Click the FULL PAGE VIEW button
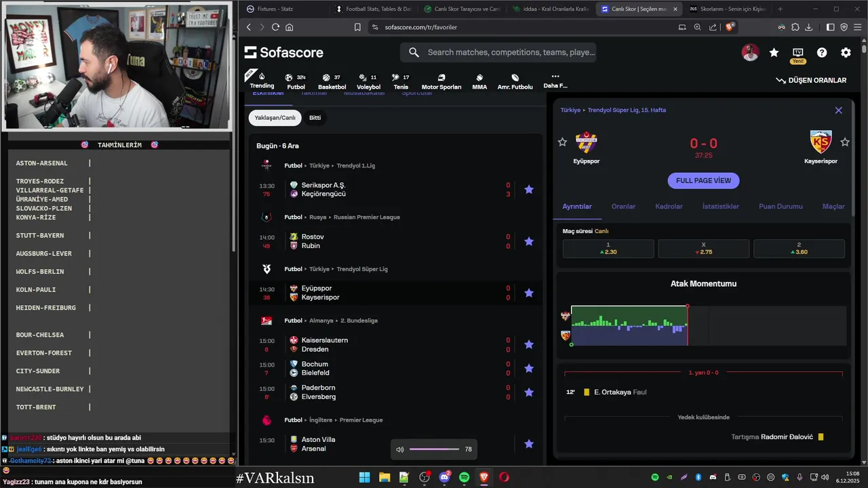This screenshot has width=868, height=488. 703,181
